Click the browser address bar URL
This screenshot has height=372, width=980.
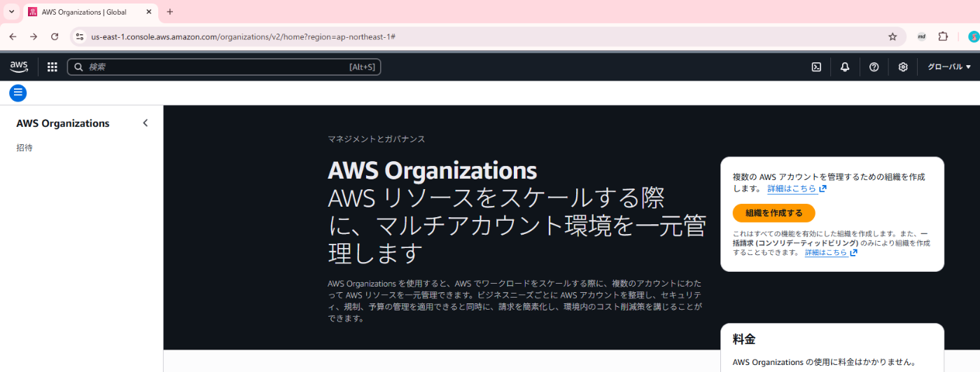coord(243,36)
